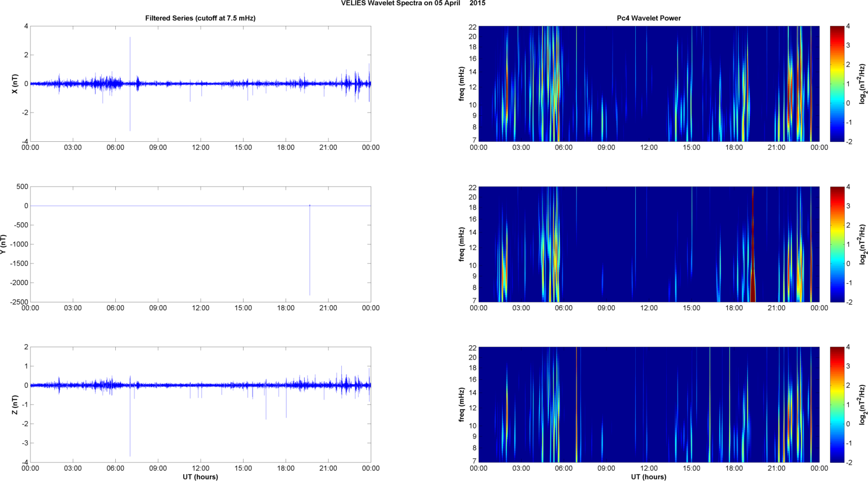Click the freq (mHz) label of top spectrogram

click(x=462, y=84)
